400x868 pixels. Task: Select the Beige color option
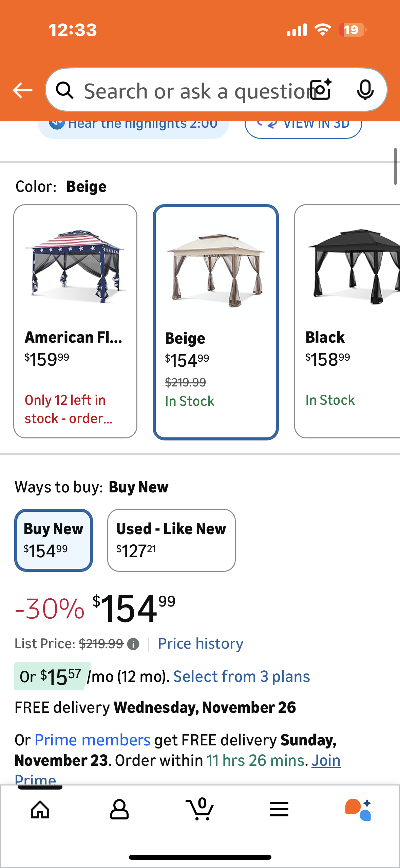[216, 322]
